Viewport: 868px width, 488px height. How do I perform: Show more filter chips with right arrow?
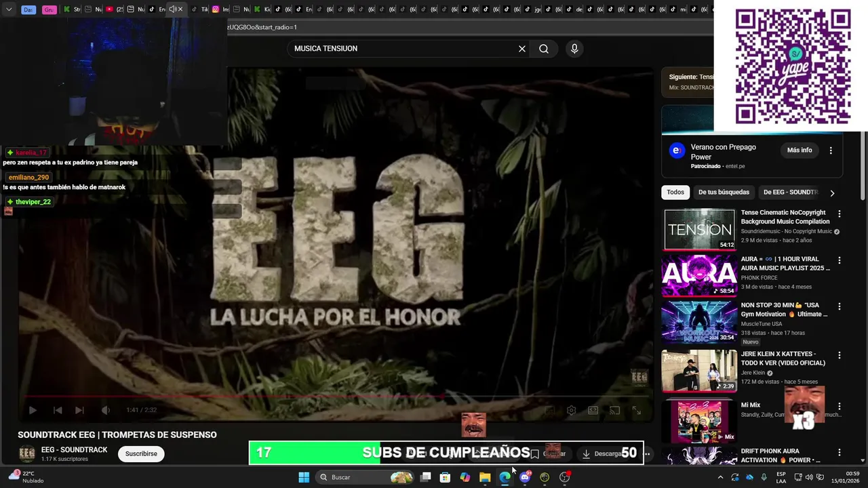point(832,193)
